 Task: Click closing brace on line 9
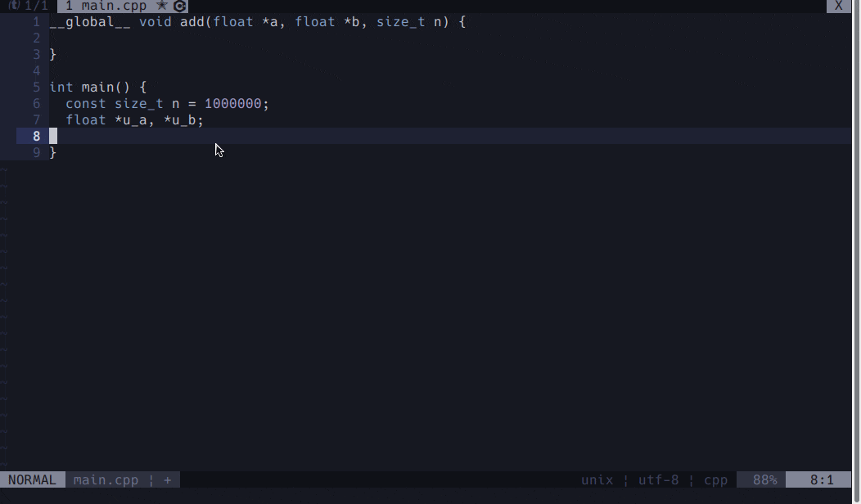pyautogui.click(x=52, y=153)
